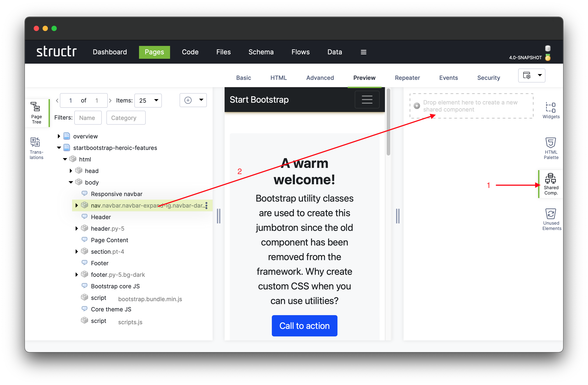Open the Items per page dropdown
The image size is (588, 385).
click(x=148, y=100)
